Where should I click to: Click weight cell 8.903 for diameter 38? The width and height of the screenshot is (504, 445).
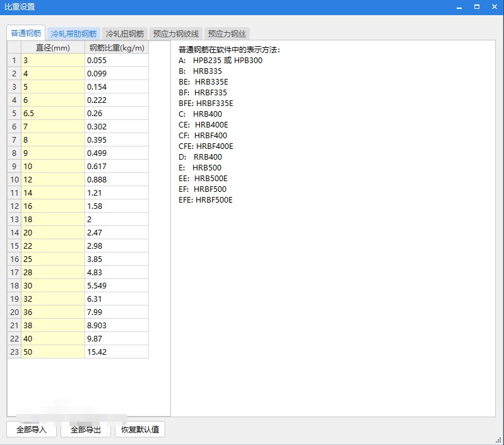117,325
